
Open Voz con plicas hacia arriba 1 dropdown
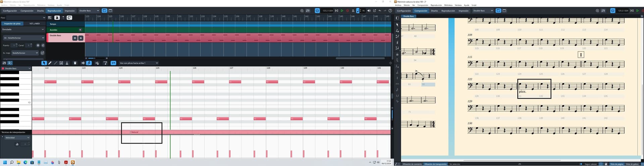tap(138, 63)
